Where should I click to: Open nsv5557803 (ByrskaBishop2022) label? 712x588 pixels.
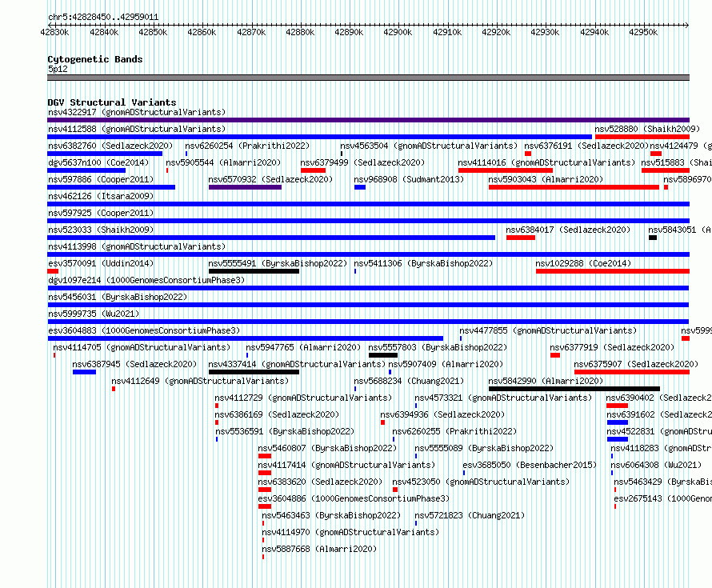pos(438,347)
